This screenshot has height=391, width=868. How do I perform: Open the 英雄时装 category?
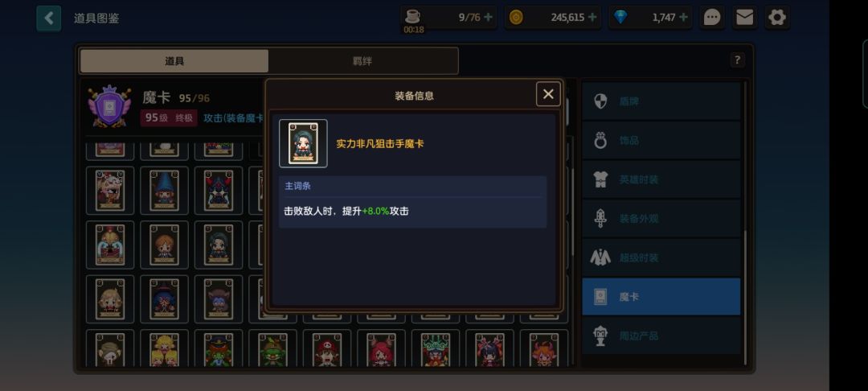(x=661, y=179)
